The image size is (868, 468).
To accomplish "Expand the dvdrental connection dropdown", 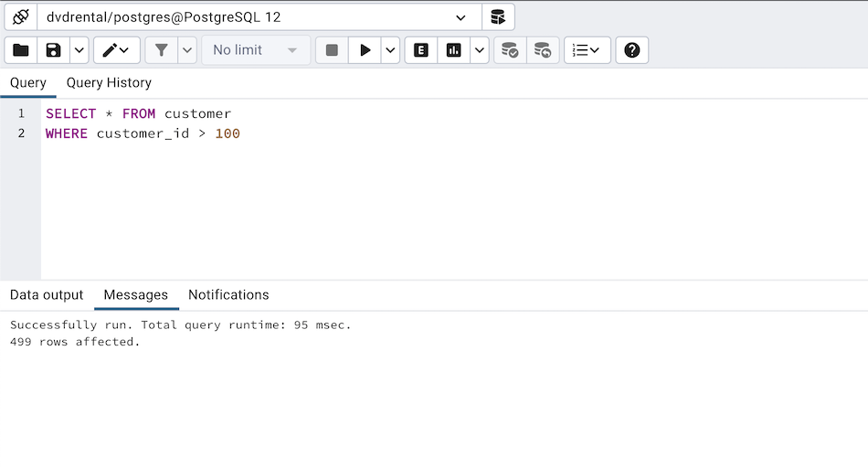I will point(460,17).
